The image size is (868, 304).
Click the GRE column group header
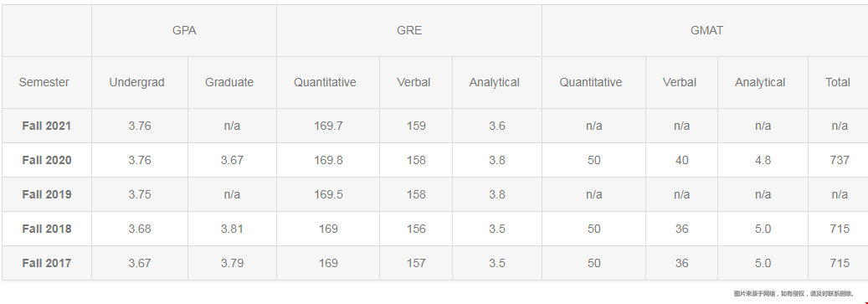pyautogui.click(x=409, y=30)
